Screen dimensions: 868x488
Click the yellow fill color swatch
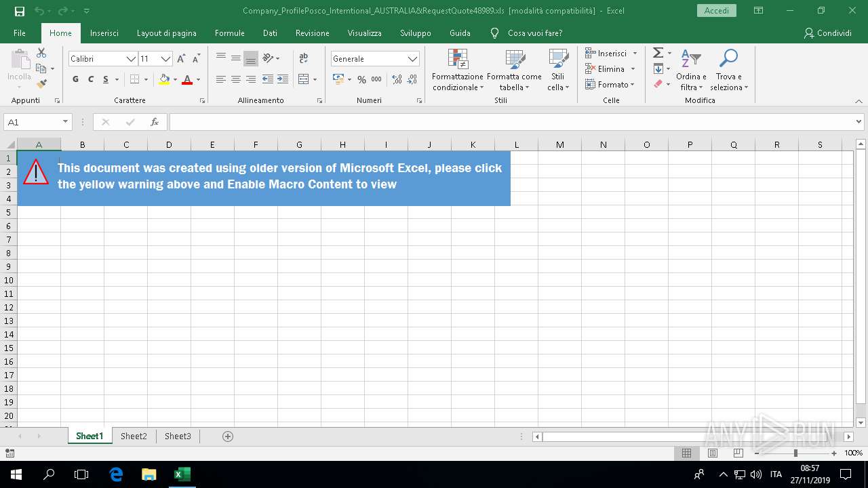[164, 79]
